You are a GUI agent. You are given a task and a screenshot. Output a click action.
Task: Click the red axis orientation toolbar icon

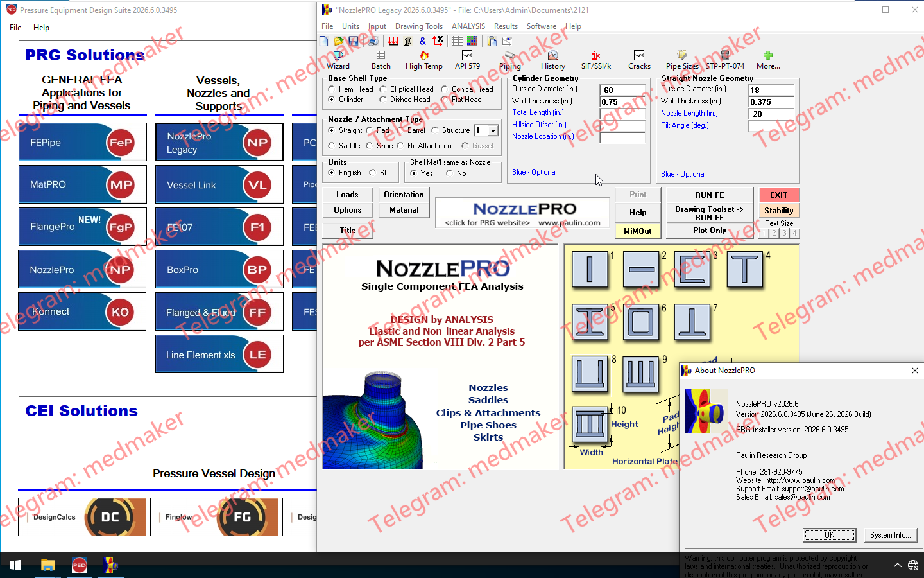point(438,41)
